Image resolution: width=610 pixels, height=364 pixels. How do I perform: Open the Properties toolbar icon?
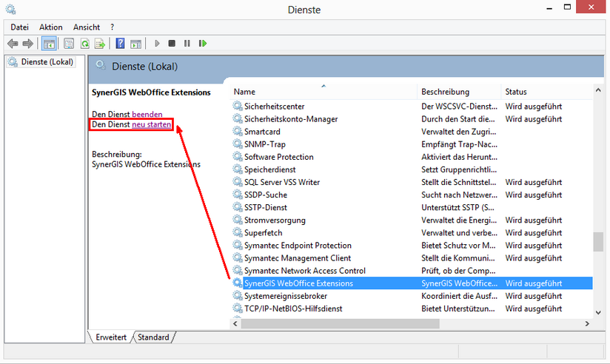click(x=69, y=44)
